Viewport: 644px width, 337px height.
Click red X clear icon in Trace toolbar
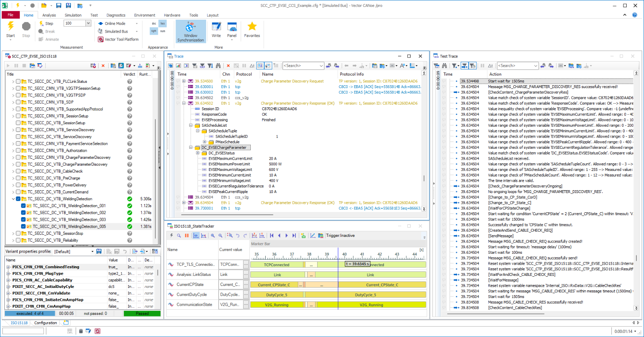pyautogui.click(x=228, y=66)
